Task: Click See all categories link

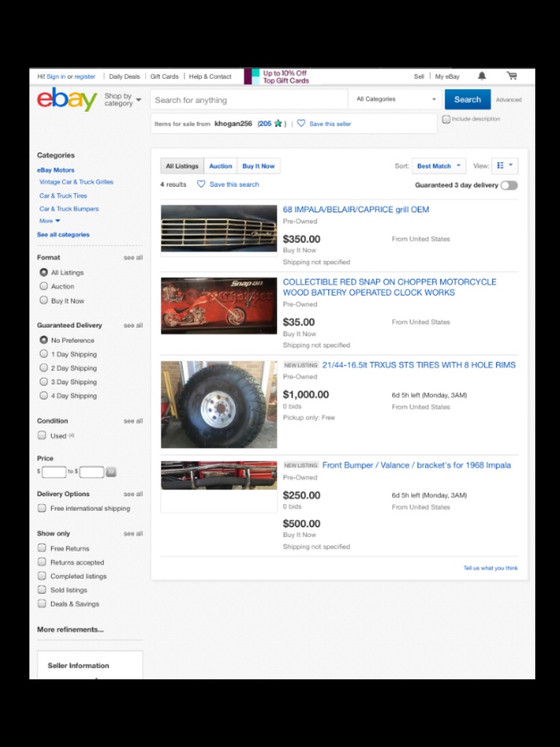Action: click(x=63, y=234)
